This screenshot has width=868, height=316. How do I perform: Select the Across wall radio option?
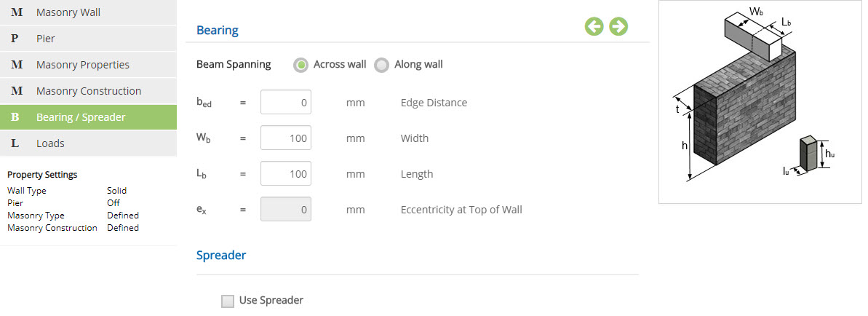point(301,65)
